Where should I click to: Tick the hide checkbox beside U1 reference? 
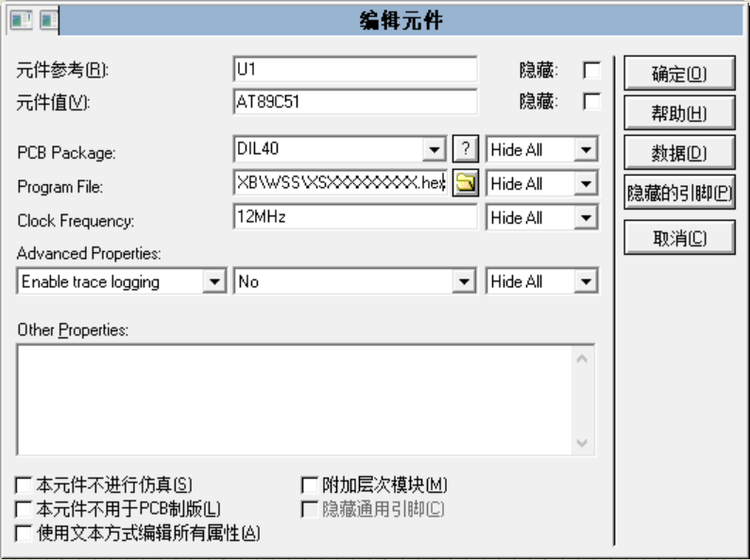tap(591, 70)
